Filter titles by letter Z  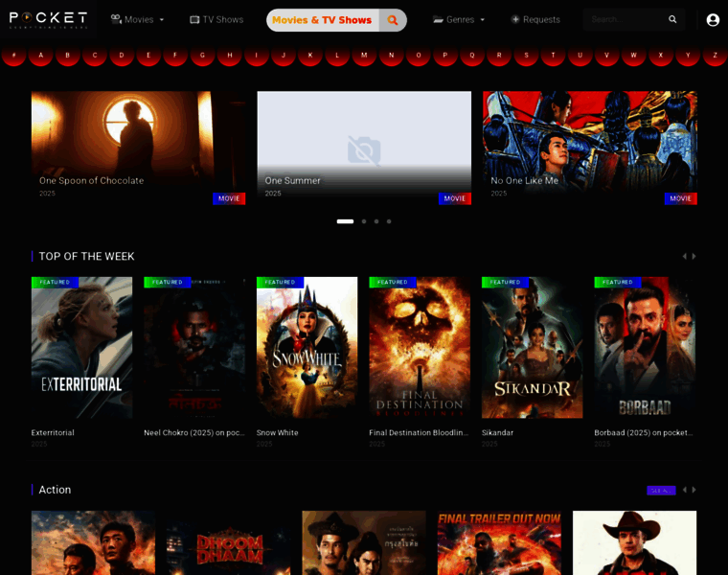coord(715,55)
